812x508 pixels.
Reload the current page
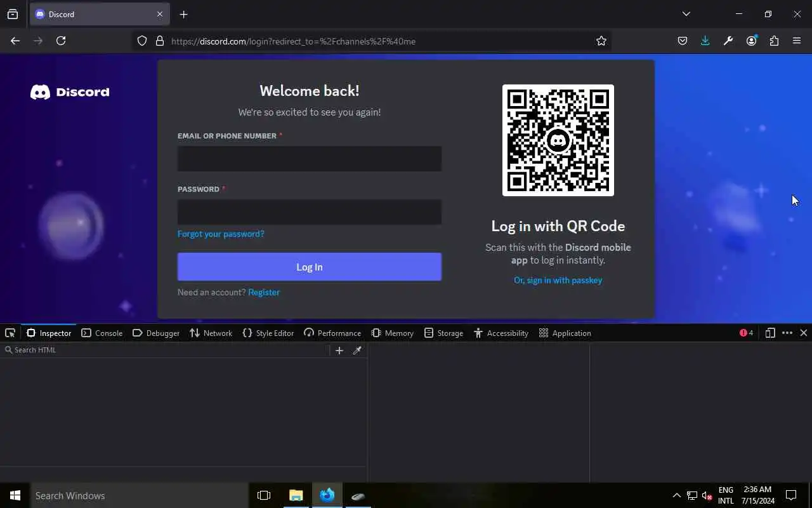(61, 41)
